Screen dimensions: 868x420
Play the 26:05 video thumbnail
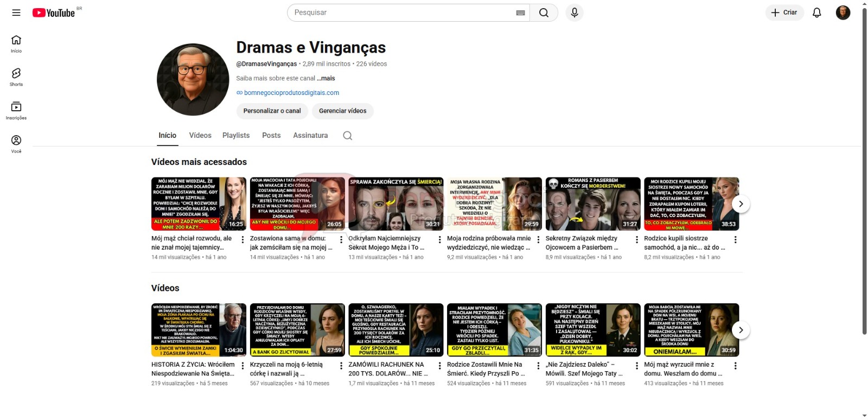tap(297, 204)
